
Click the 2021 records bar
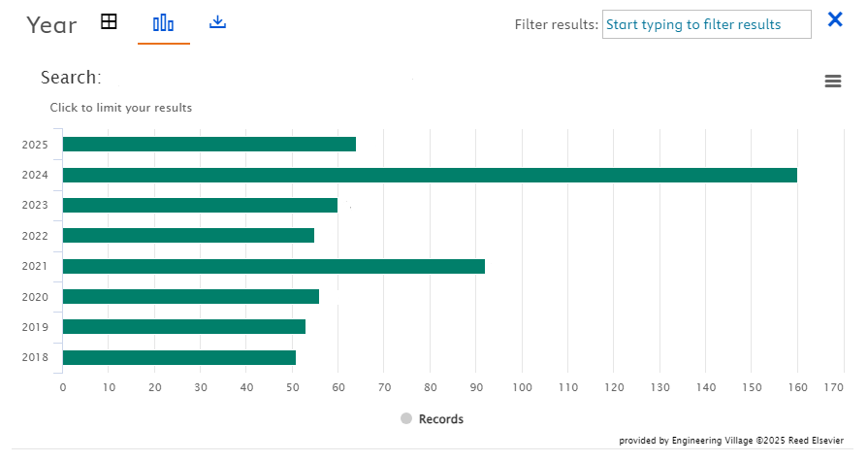pos(273,266)
